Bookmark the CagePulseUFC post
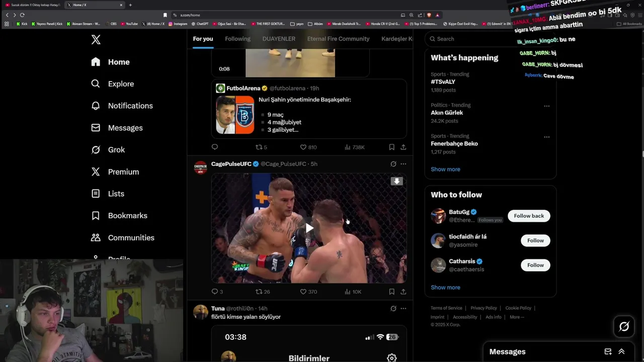The image size is (644, 362). click(391, 292)
